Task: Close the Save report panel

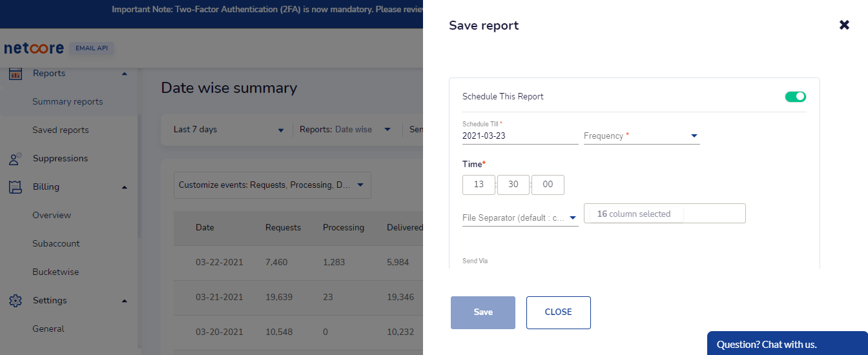Action: (844, 25)
